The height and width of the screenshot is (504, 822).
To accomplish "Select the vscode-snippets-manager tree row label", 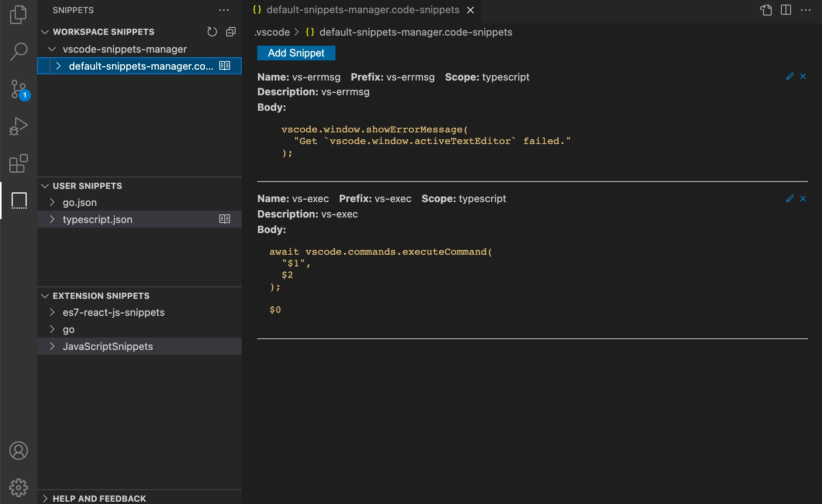I will click(125, 49).
